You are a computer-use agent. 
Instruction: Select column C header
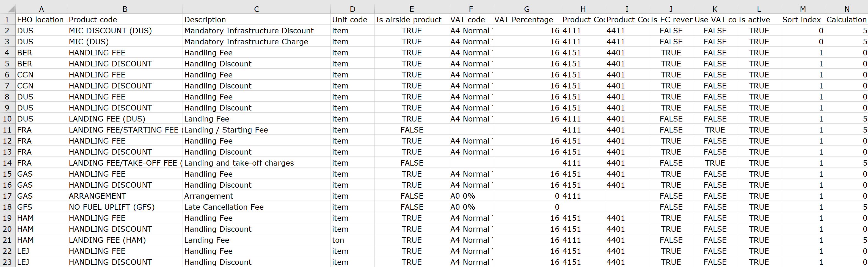257,9
